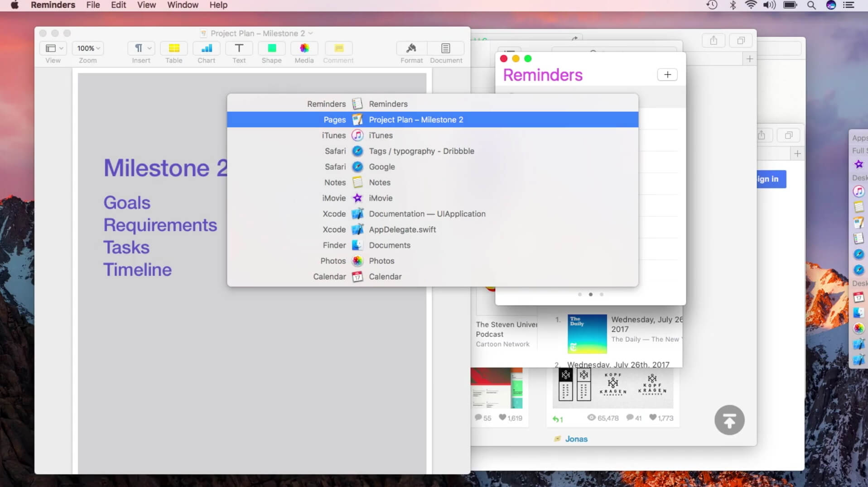Viewport: 868px width, 487px height.
Task: Click share icon in Google Safari window
Action: pos(762,135)
